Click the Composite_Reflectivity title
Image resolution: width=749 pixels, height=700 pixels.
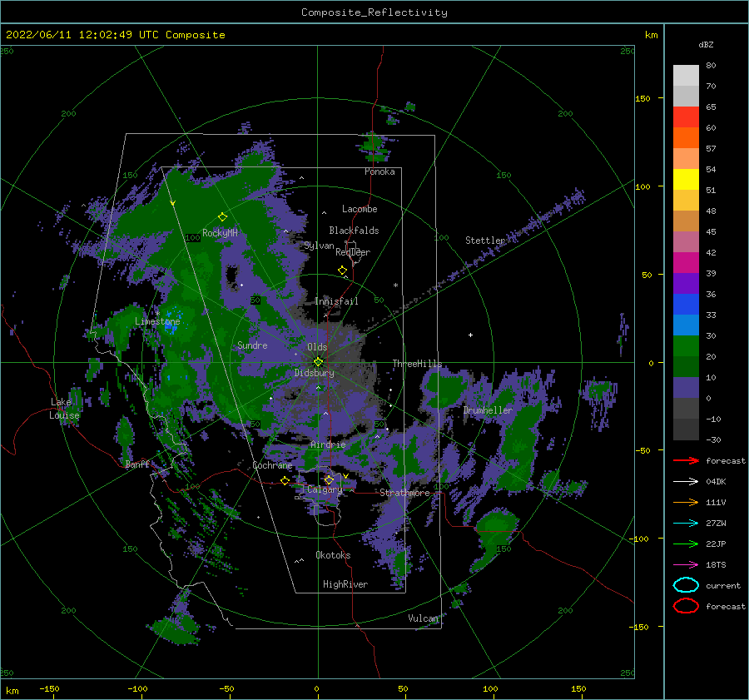374,12
